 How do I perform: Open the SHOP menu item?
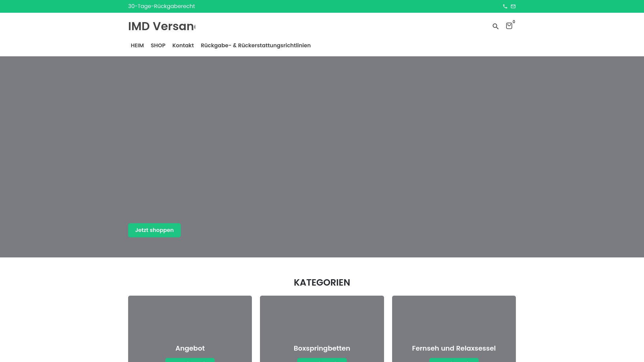pos(158,46)
